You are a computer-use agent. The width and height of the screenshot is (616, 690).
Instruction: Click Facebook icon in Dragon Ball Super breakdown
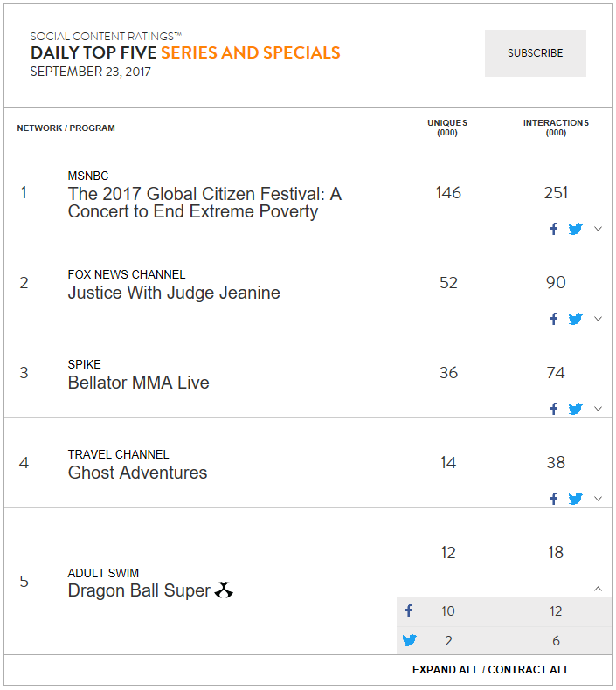[x=409, y=611]
